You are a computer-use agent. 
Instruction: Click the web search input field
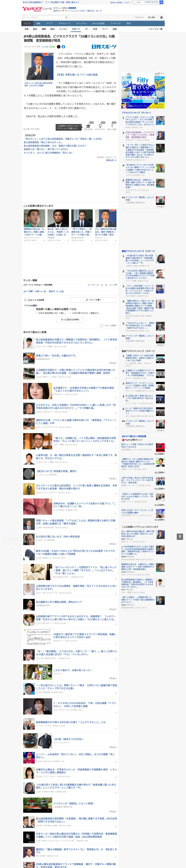(138, 2)
